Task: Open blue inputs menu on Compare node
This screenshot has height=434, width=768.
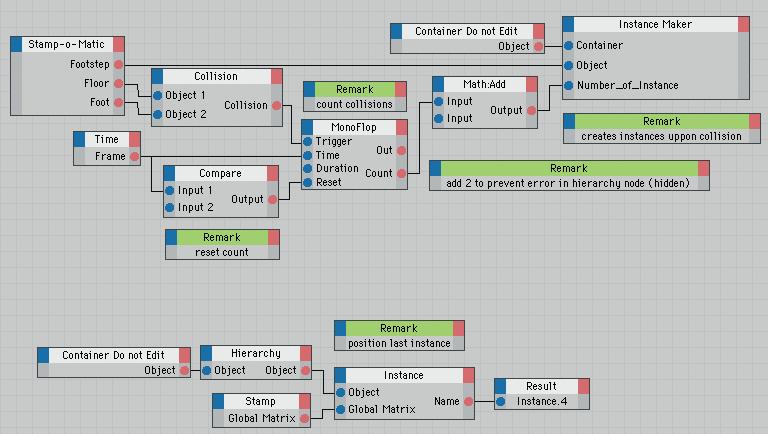Action: [169, 173]
